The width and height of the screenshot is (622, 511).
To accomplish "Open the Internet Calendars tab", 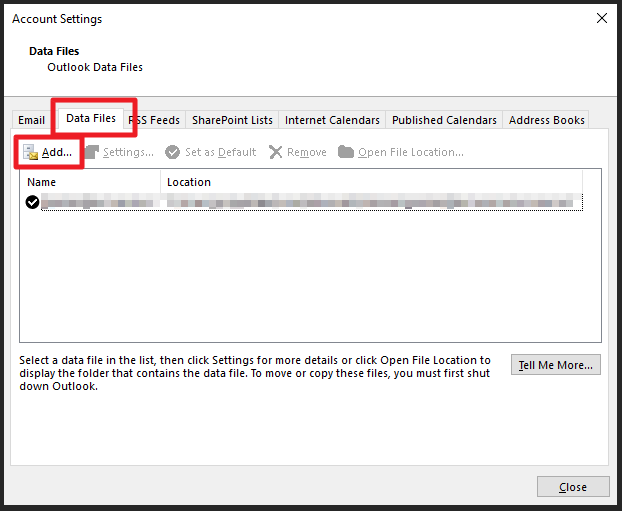I will (x=332, y=120).
